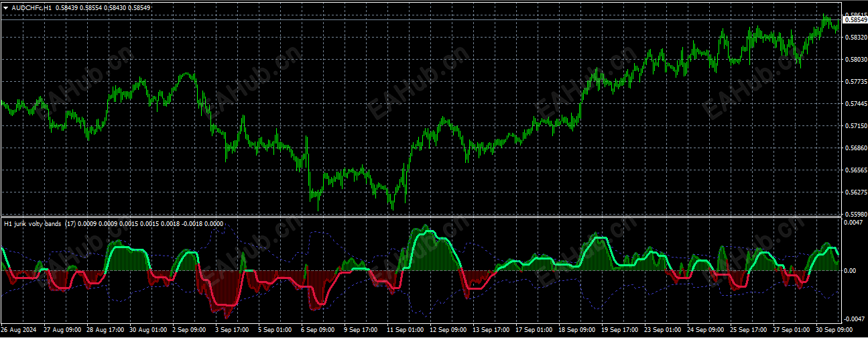Click the 11 Sep 01:00 time label
The image size is (868, 338).
tap(407, 331)
